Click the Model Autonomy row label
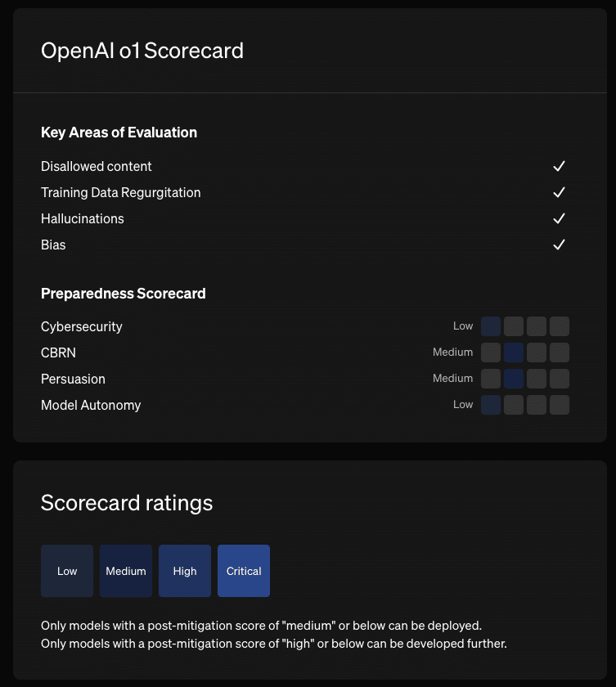Screen dimensions: 616x687 coord(91,405)
